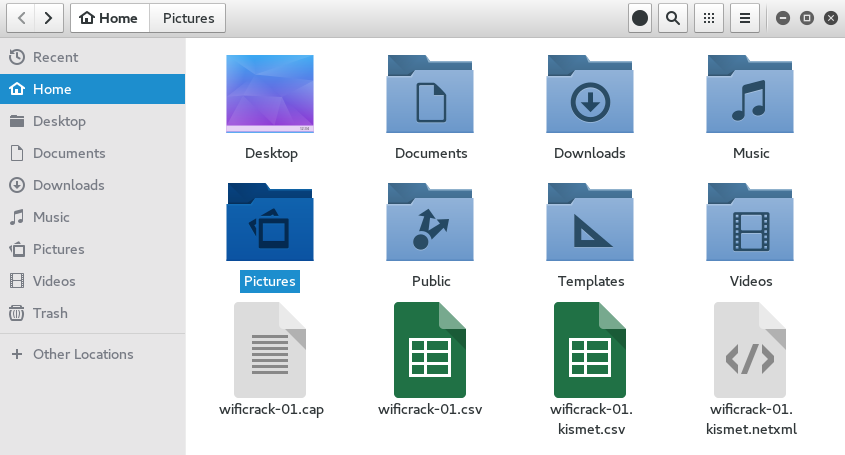Click the 'wificrack-01.cap' file name
This screenshot has height=455, width=845.
click(271, 410)
